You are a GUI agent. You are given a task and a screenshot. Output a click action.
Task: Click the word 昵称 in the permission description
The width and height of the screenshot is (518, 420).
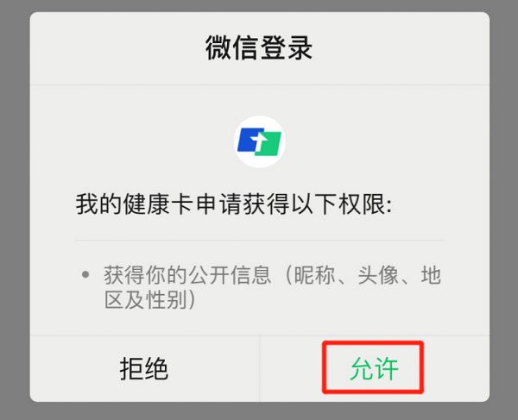coord(314,275)
